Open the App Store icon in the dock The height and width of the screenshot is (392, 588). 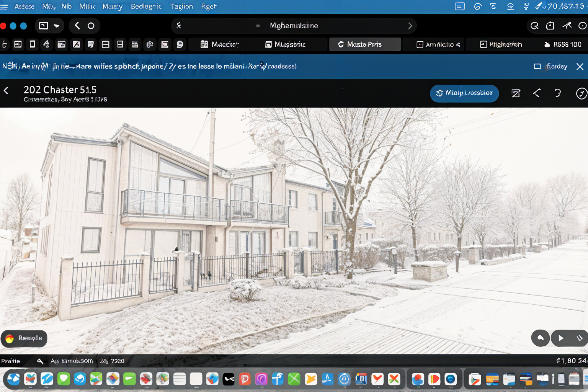(x=327, y=379)
